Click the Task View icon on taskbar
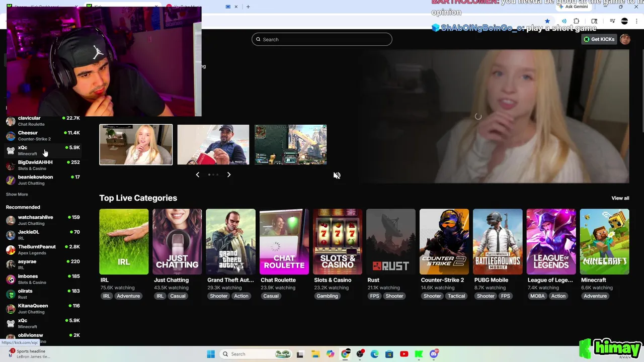Viewport: 644px width, 362px height. click(300, 354)
